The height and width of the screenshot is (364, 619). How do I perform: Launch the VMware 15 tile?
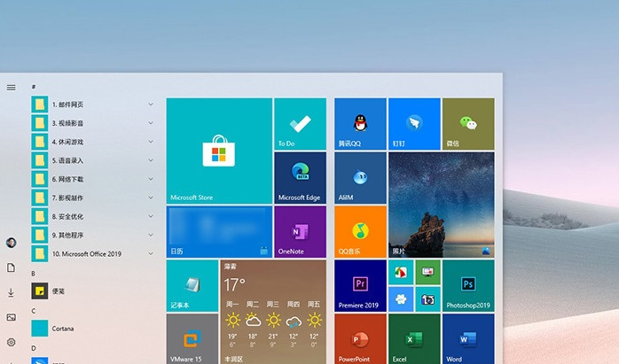tap(192, 339)
